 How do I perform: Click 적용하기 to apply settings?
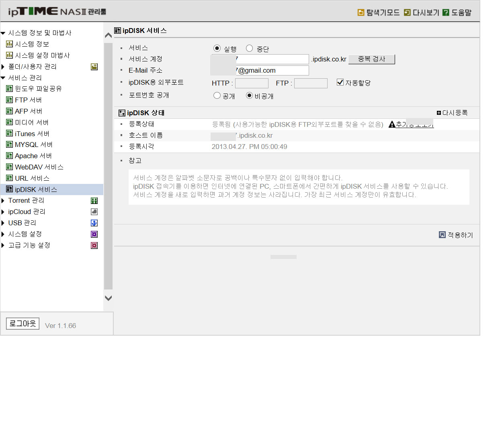(x=456, y=235)
